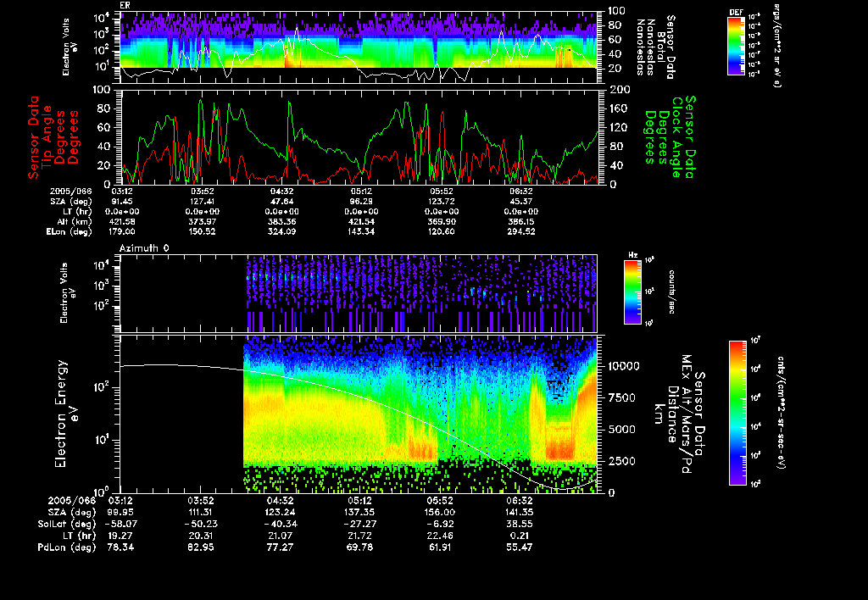The image size is (868, 600).
Task: Click ELon value 179.00
Action: [x=122, y=232]
